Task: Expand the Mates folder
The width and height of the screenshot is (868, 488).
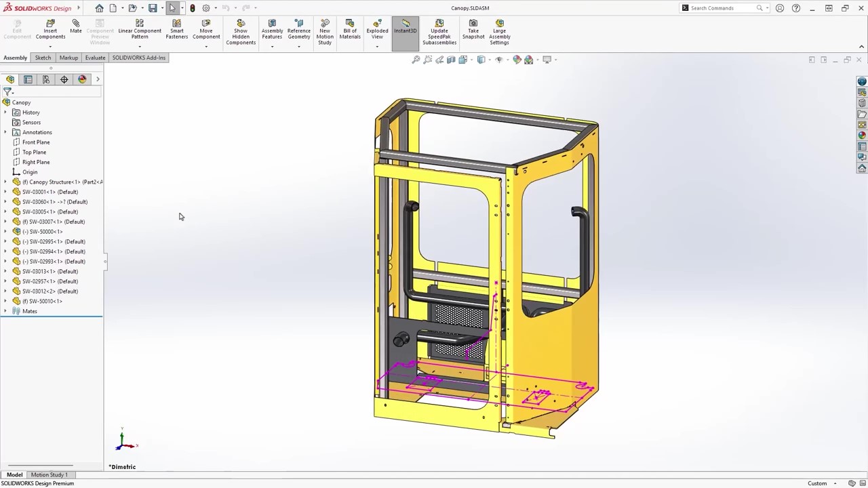Action: (x=5, y=311)
